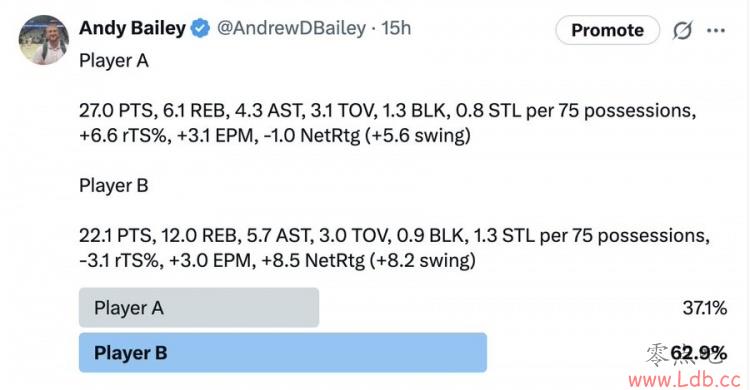
Task: Select the Player B poll result bar
Action: (283, 353)
